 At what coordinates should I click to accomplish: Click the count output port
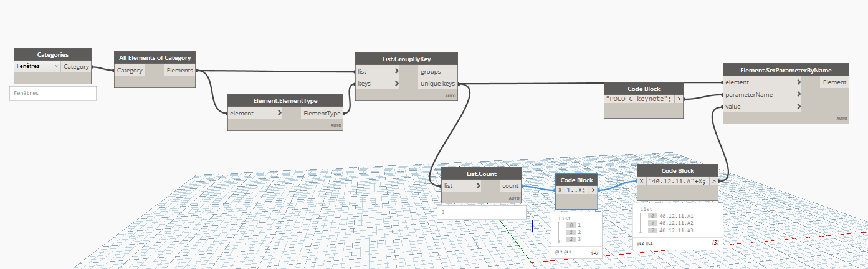pos(510,186)
